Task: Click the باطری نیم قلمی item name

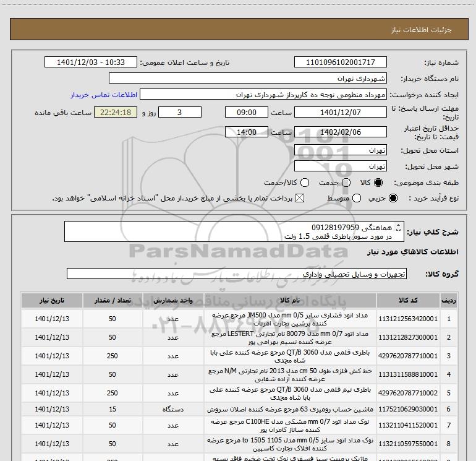Action: tap(290, 393)
